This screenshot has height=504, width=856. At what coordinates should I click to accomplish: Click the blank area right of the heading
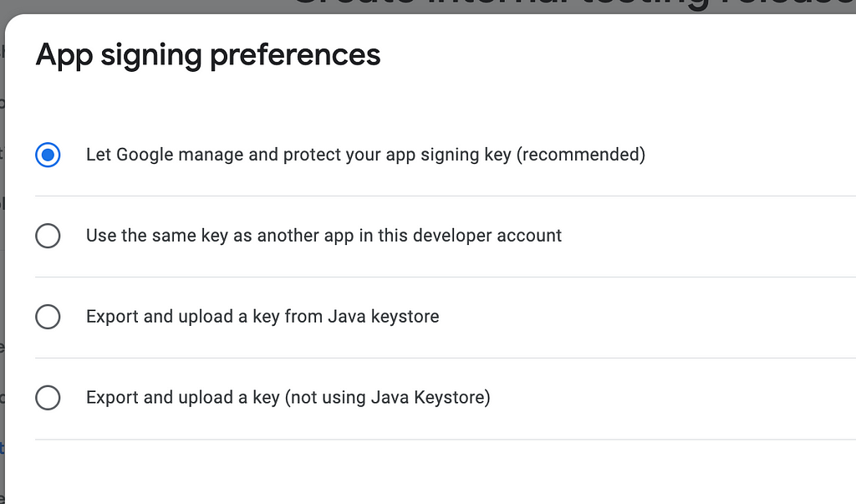pos(617,56)
